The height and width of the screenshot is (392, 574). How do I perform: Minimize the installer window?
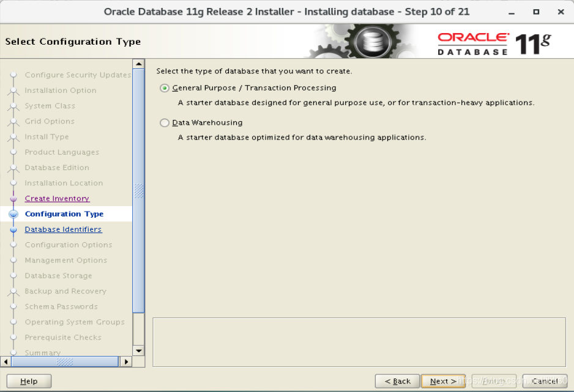[512, 12]
